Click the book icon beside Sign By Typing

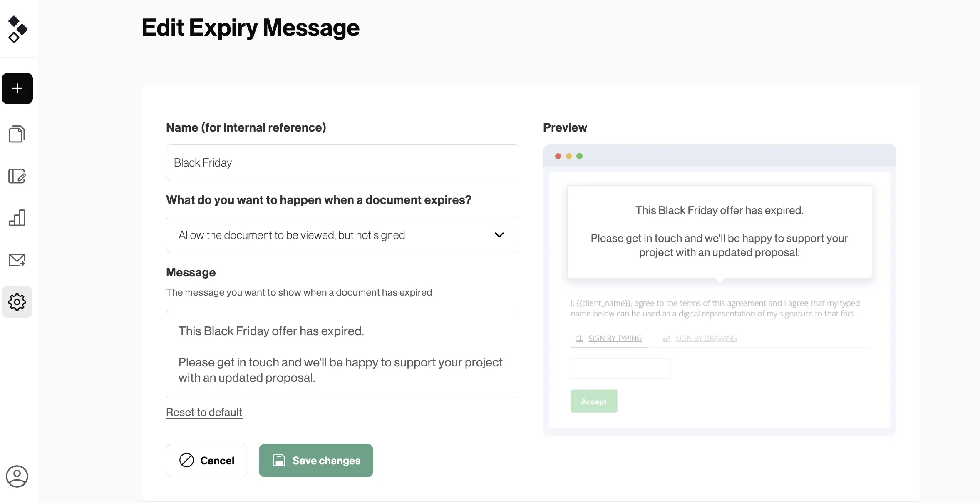[x=579, y=339]
